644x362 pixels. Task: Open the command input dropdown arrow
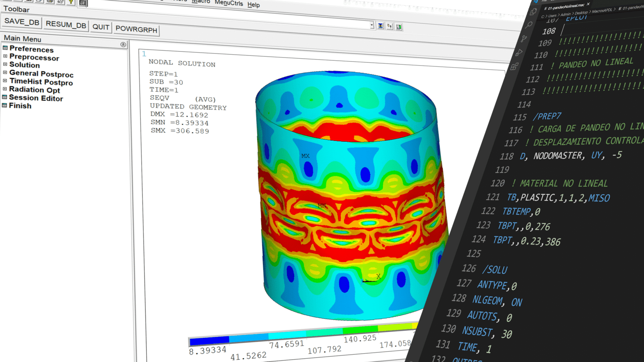click(372, 25)
